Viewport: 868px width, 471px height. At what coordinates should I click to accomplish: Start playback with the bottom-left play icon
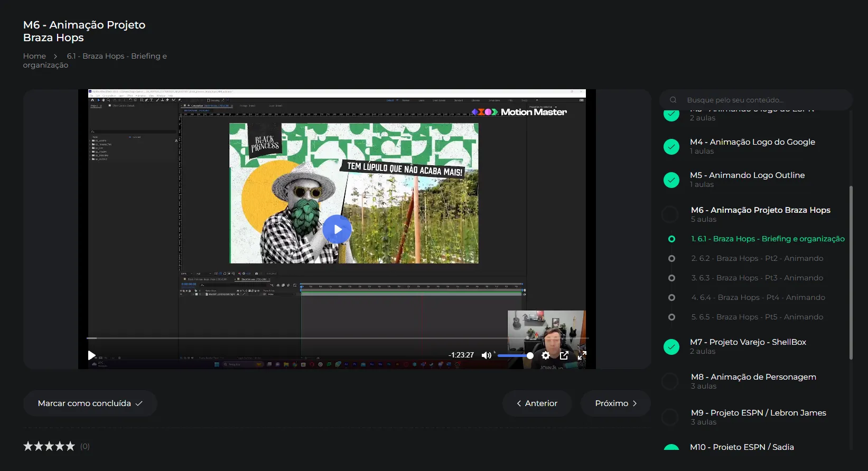[x=91, y=355]
